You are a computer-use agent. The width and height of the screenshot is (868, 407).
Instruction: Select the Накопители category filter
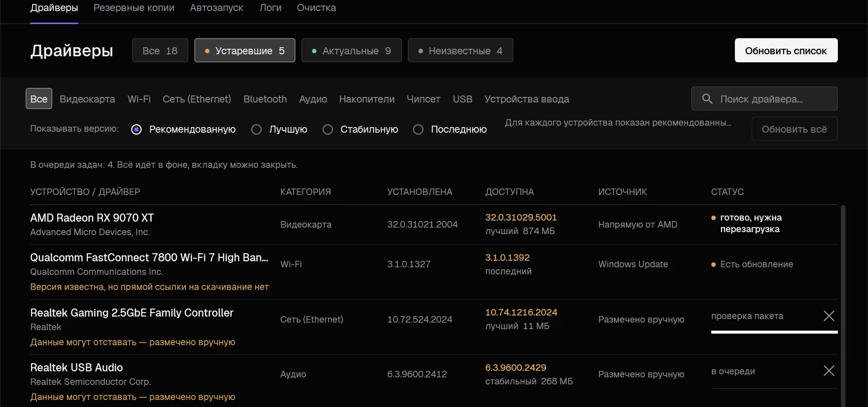pos(367,99)
